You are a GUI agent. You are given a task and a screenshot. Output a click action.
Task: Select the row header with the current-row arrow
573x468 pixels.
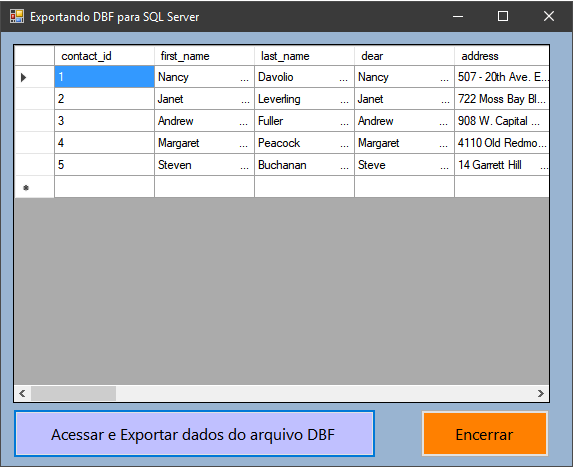[x=35, y=77]
